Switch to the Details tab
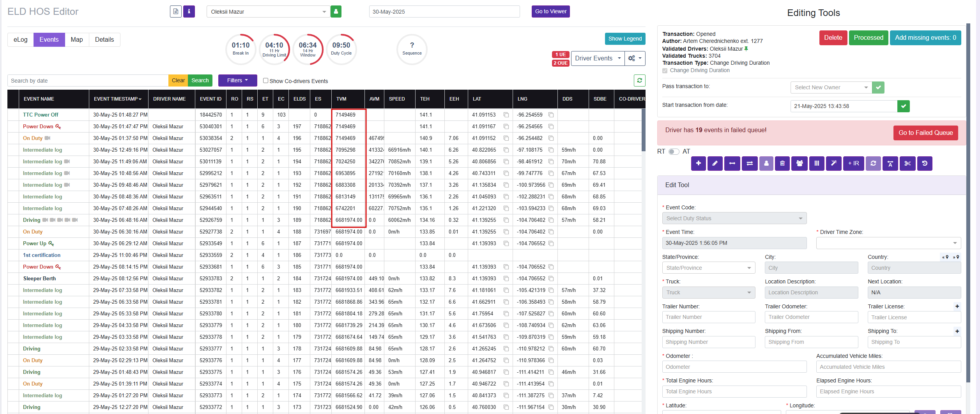Image resolution: width=980 pixels, height=414 pixels. click(x=104, y=40)
